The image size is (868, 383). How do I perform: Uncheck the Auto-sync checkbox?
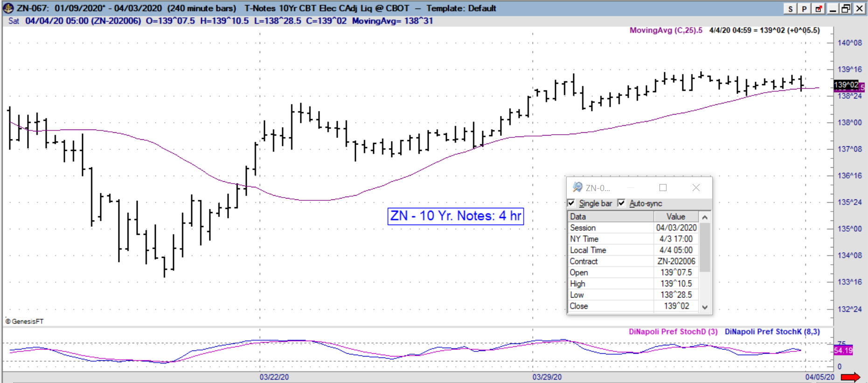pyautogui.click(x=621, y=203)
